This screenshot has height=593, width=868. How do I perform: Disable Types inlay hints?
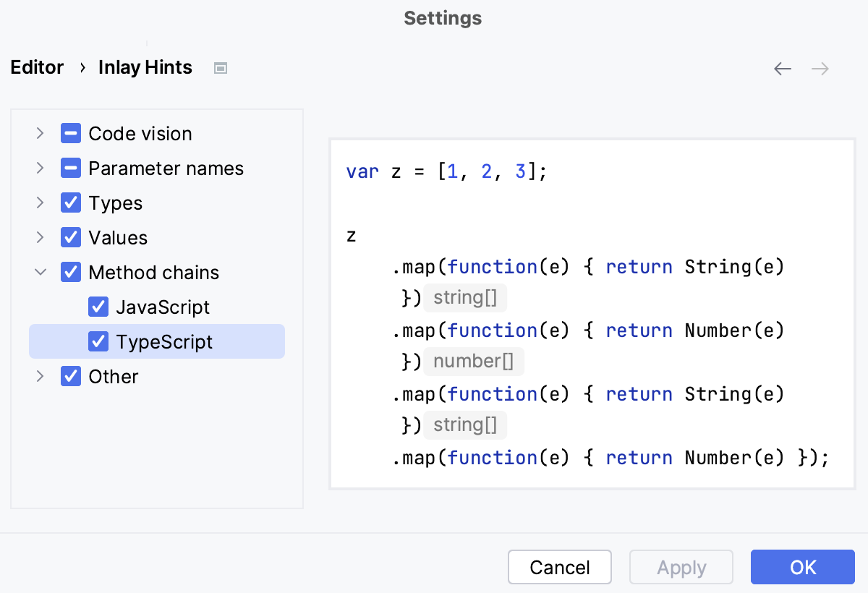click(70, 202)
